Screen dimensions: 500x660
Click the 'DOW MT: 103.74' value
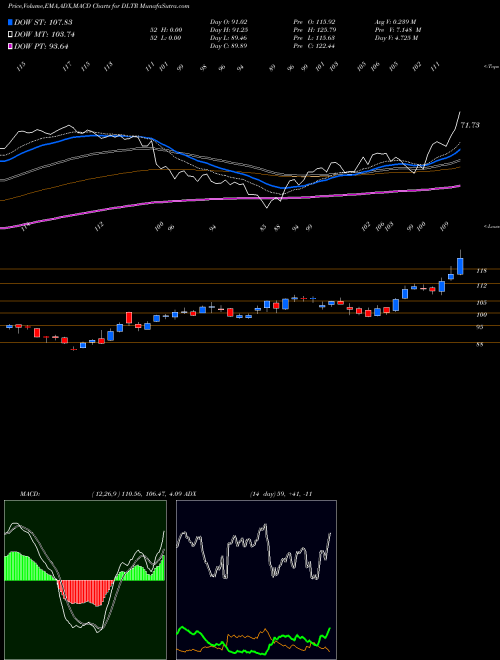44,35
